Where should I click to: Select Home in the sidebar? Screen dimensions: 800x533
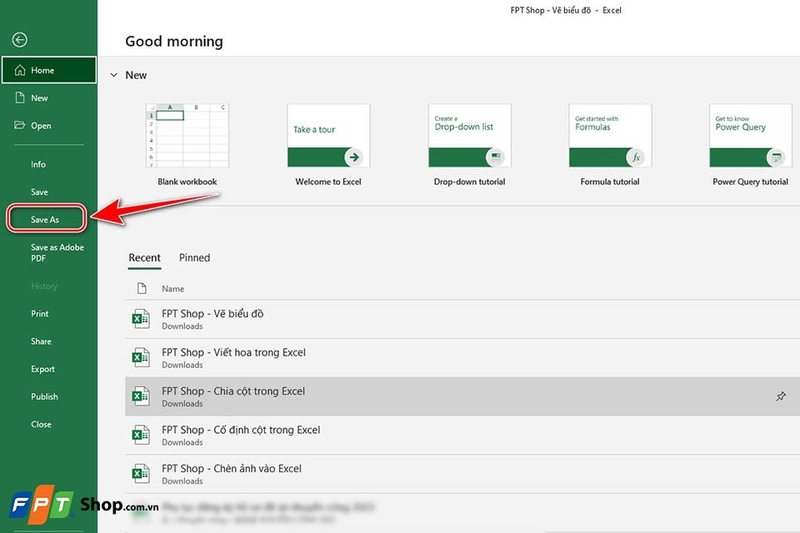(x=48, y=70)
